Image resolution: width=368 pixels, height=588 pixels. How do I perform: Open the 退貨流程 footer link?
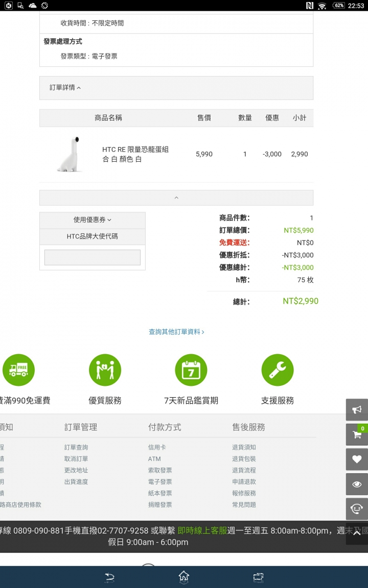pyautogui.click(x=244, y=470)
